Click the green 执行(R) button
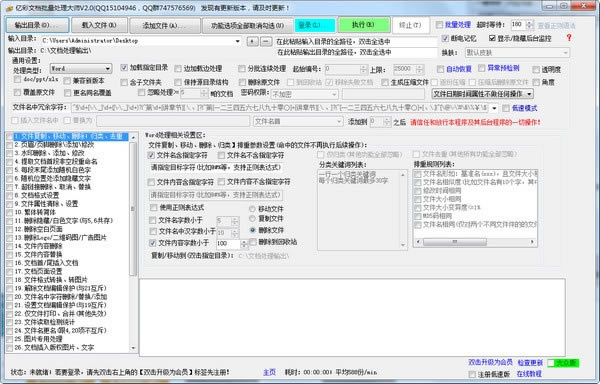Screen dimensions: 600x384 coord(364,25)
